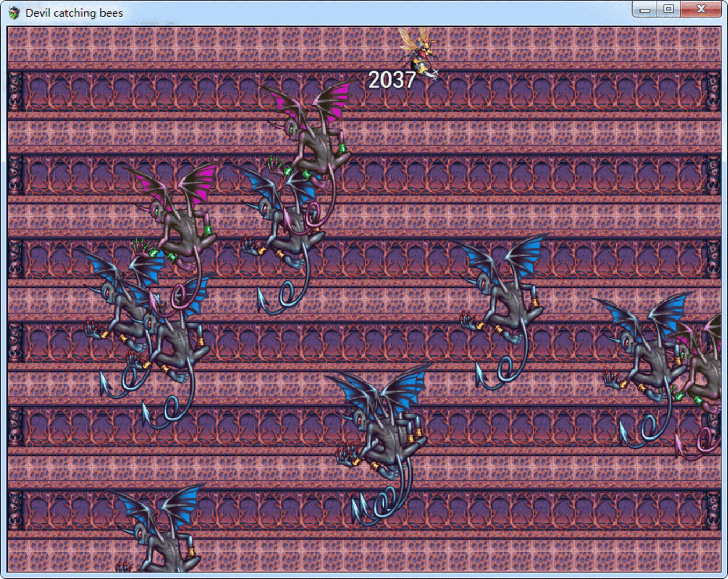This screenshot has width=728, height=579.
Task: Click the blue-winged devil at the bottom center
Action: (384, 429)
